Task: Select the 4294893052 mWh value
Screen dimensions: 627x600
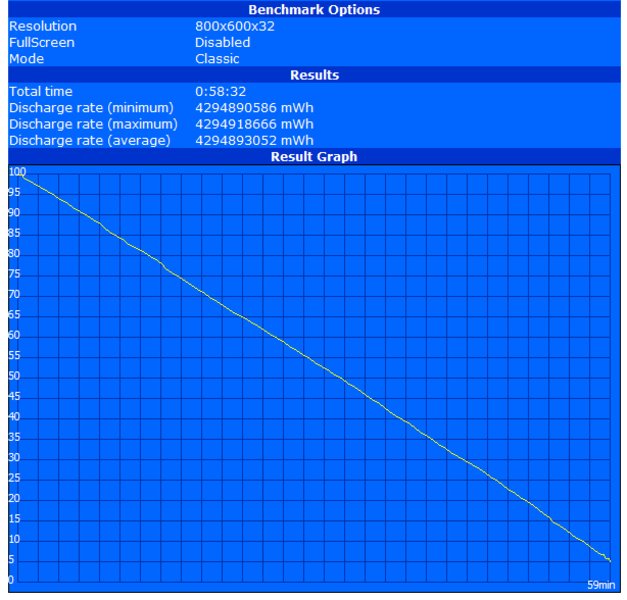Action: [x=254, y=141]
